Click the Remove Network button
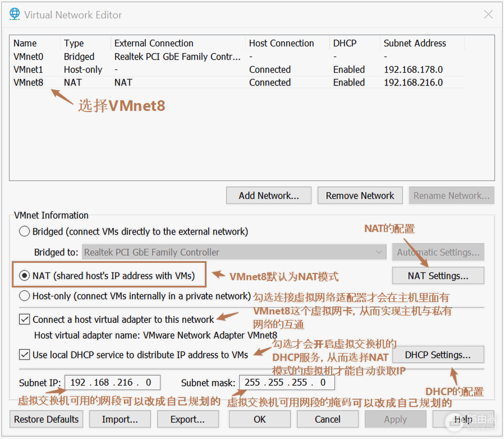Image resolution: width=504 pixels, height=439 pixels. click(360, 196)
